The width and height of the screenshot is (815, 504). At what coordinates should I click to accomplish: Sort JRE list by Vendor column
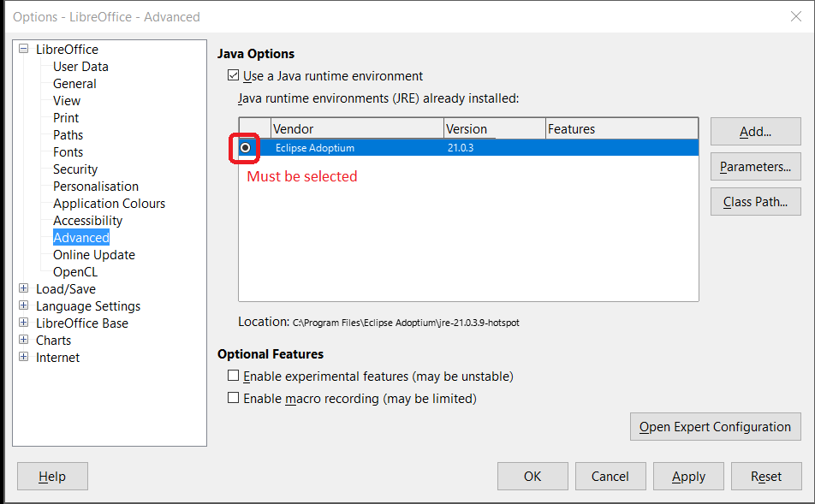click(357, 129)
